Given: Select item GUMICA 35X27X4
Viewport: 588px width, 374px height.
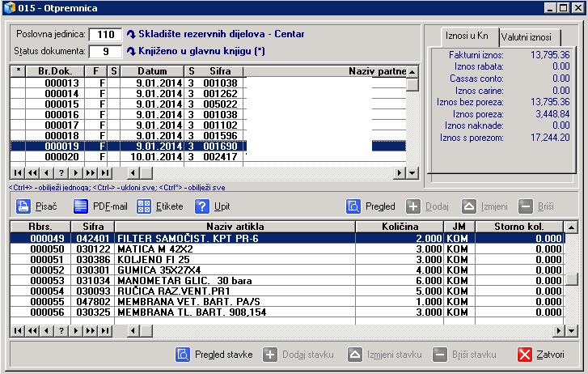Looking at the screenshot, I should click(x=287, y=270).
